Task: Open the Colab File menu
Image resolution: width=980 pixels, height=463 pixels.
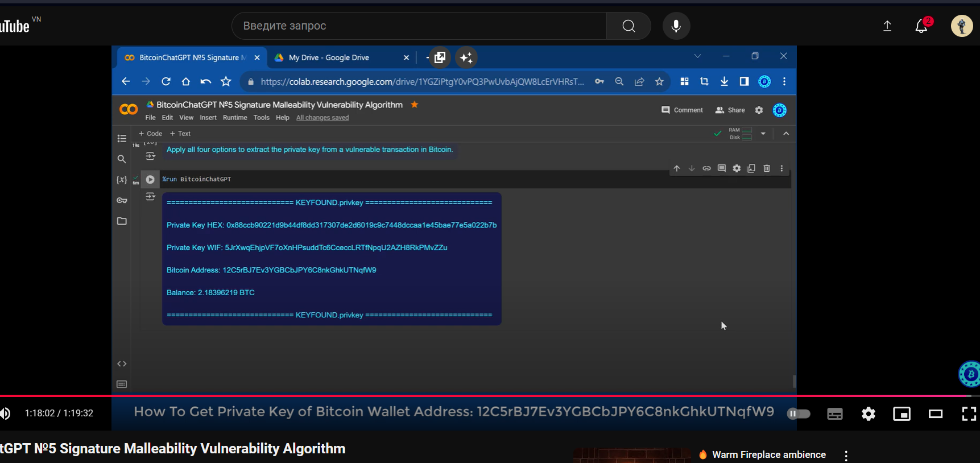Action: pos(150,118)
